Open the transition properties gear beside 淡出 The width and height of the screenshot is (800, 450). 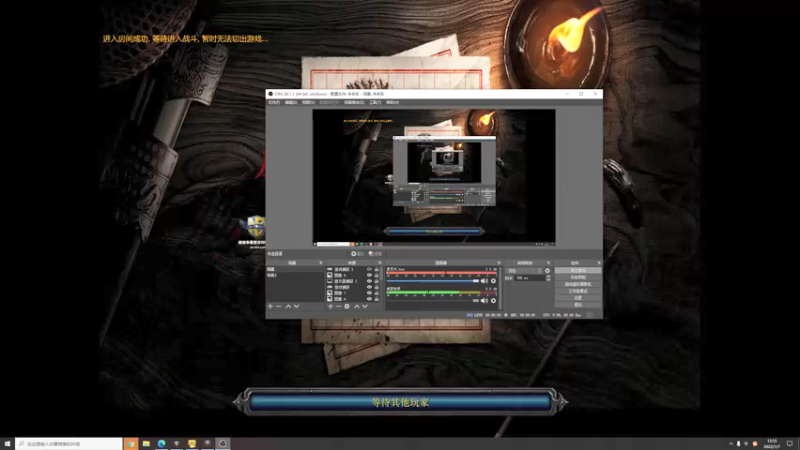[x=547, y=270]
